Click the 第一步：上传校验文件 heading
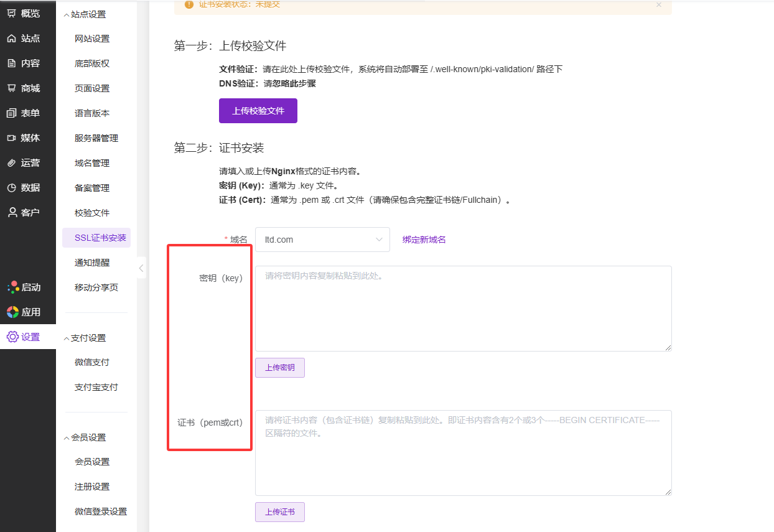 (x=230, y=46)
